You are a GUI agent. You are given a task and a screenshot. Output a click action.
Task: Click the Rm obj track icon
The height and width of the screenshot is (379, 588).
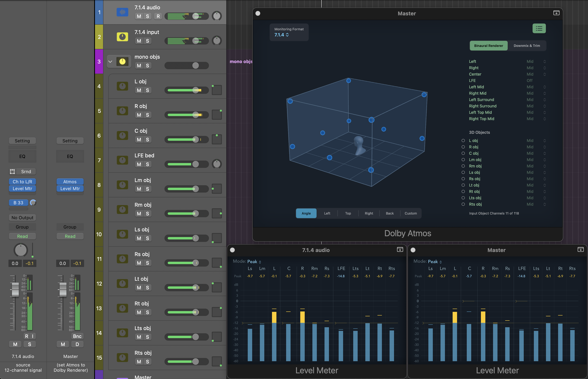(122, 210)
